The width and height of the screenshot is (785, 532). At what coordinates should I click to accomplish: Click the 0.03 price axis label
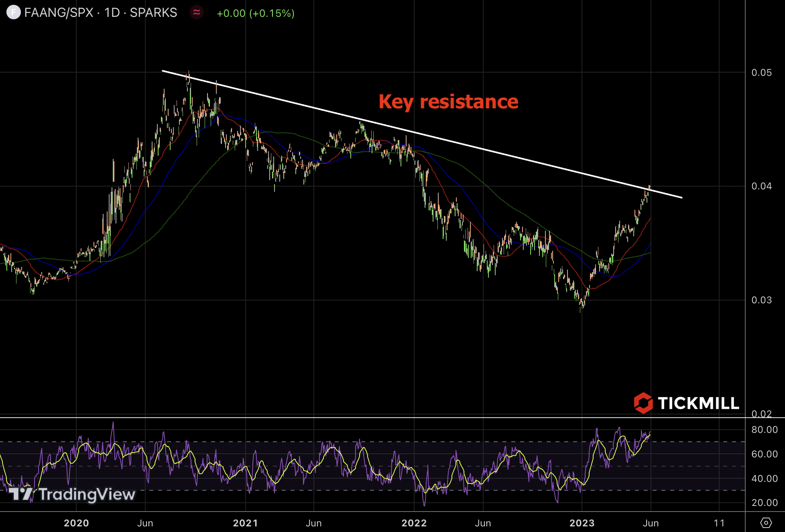[761, 300]
